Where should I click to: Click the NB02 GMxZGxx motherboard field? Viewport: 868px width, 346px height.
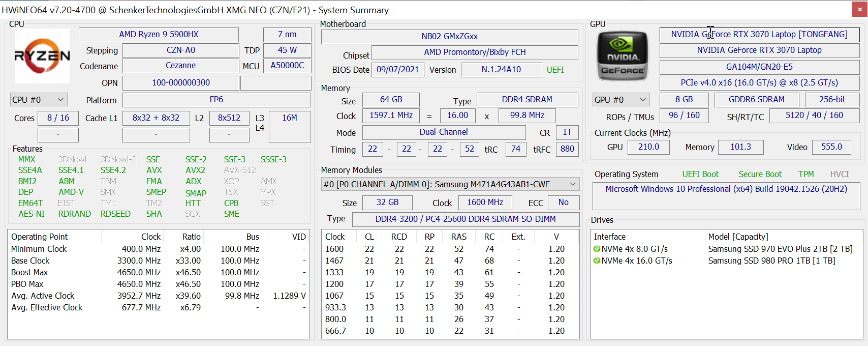point(450,37)
